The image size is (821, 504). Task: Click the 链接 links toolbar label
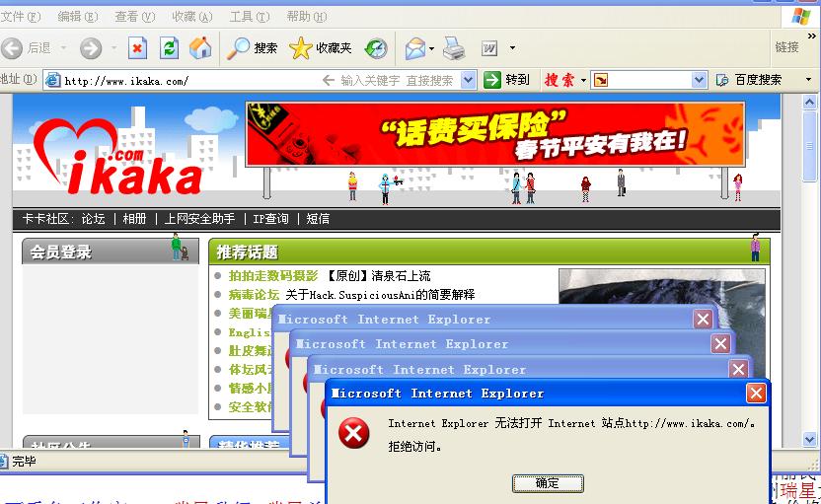point(787,47)
